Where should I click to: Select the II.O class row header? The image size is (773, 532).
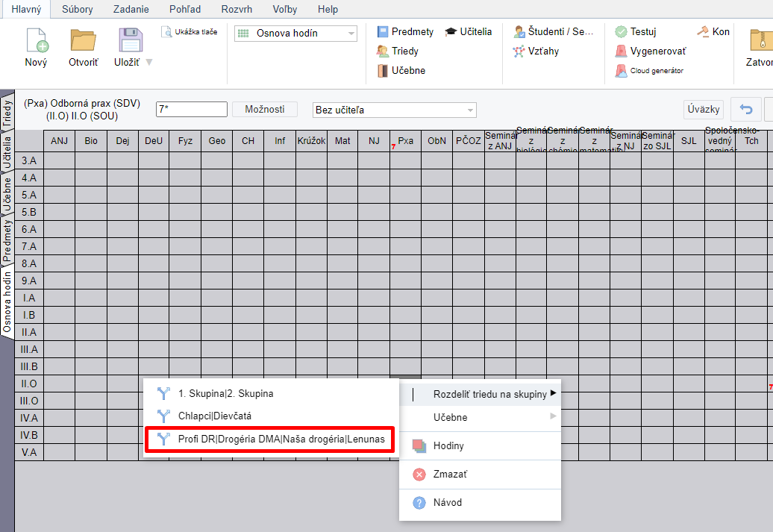pyautogui.click(x=29, y=384)
